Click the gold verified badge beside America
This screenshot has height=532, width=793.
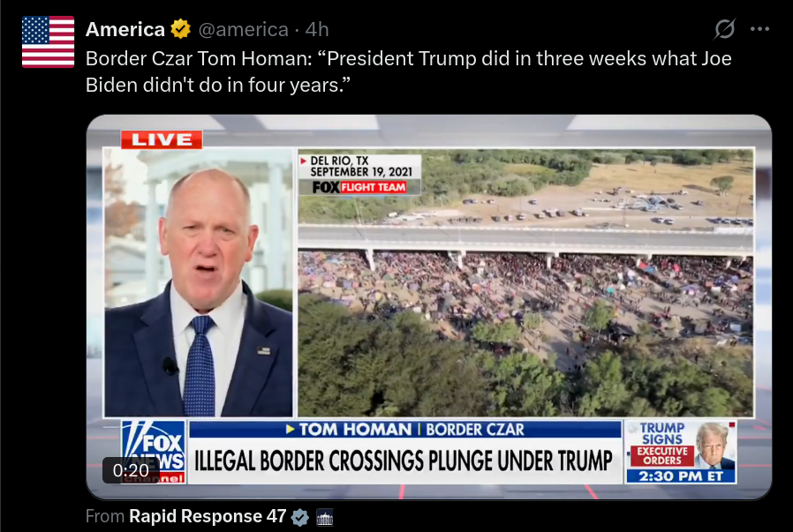180,29
